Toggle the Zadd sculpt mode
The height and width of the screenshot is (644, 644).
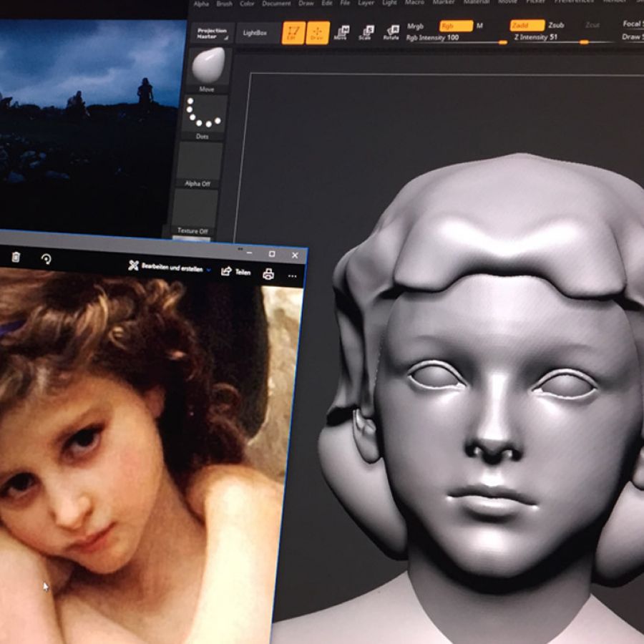tap(527, 25)
